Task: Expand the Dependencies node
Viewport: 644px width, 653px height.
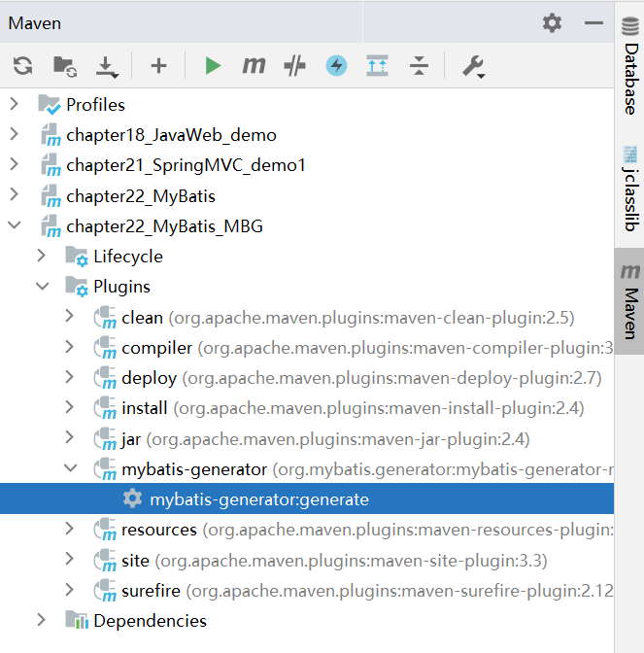Action: (x=41, y=620)
